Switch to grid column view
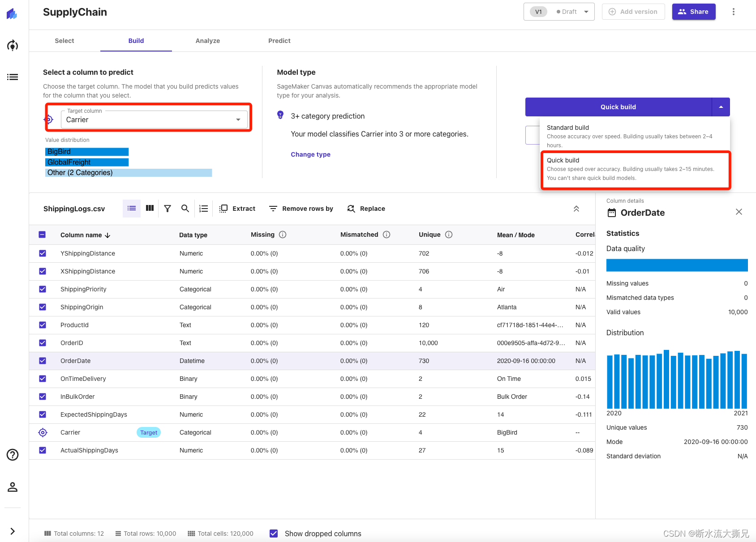Screen dimensions: 756x542 150,208
